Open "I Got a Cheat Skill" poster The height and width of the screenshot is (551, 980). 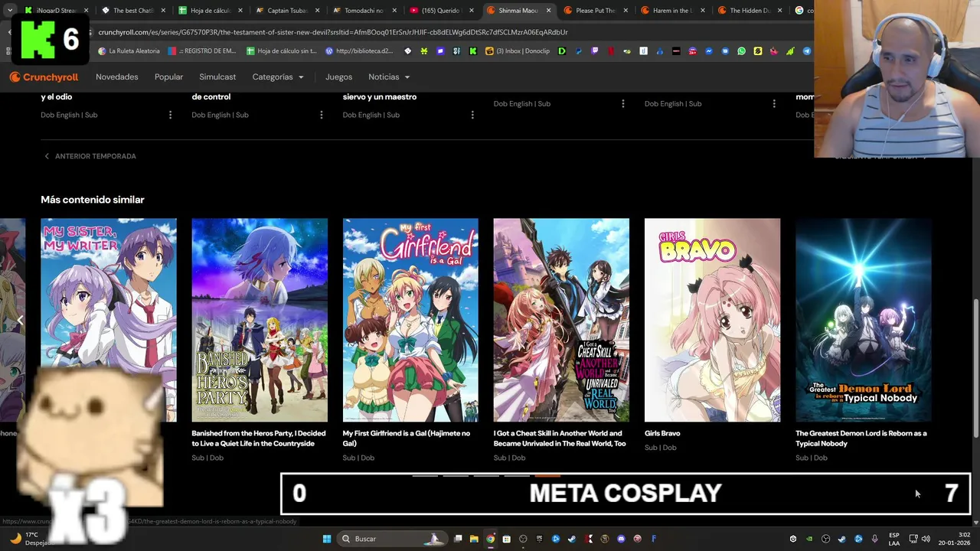pyautogui.click(x=561, y=320)
